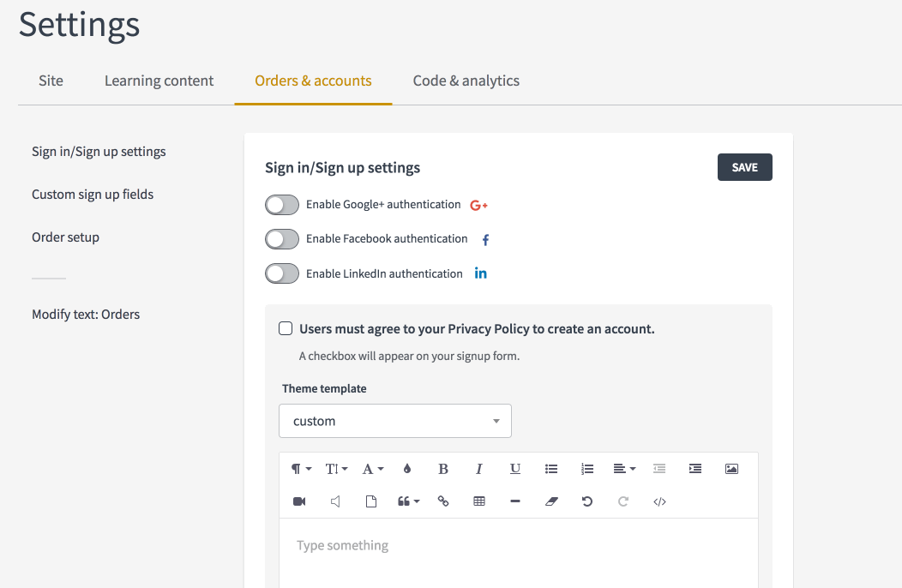
Task: Redo edit in editor
Action: (623, 501)
